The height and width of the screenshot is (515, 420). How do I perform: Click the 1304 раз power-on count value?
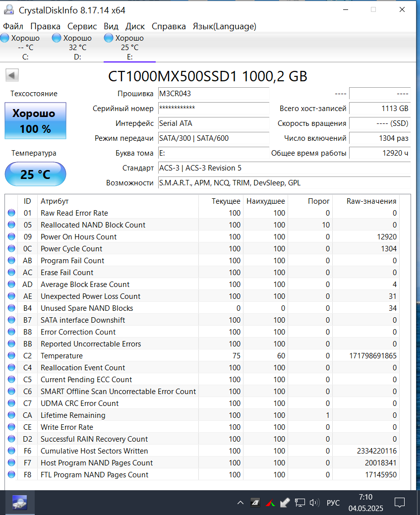[380, 138]
